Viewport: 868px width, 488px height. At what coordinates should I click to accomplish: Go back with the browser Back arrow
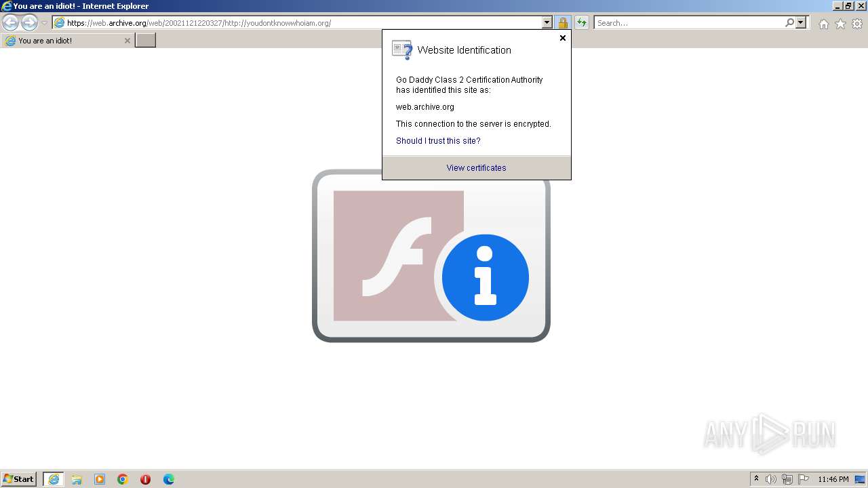click(11, 23)
